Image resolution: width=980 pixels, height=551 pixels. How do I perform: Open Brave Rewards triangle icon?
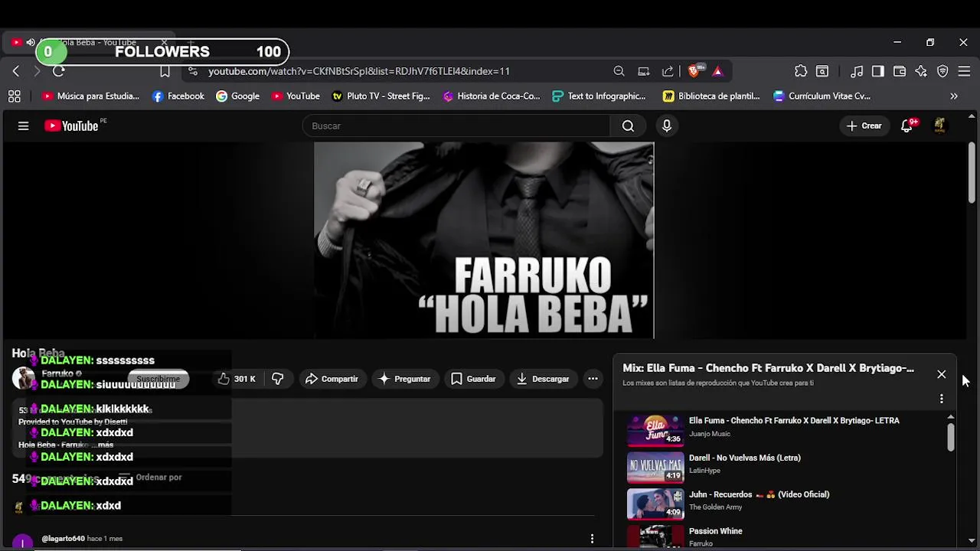pyautogui.click(x=717, y=71)
